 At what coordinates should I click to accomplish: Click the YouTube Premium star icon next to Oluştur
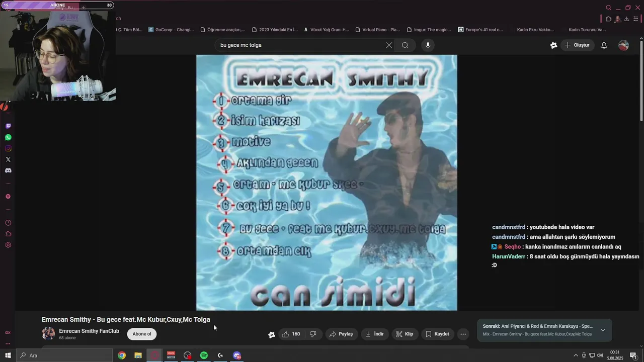point(554,45)
